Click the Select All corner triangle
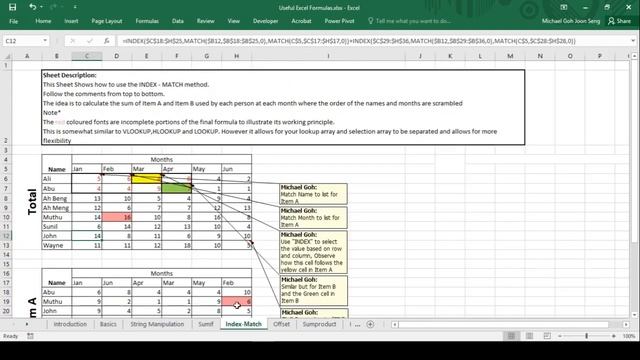Viewport: 640px width, 360px height. pyautogui.click(x=6, y=56)
